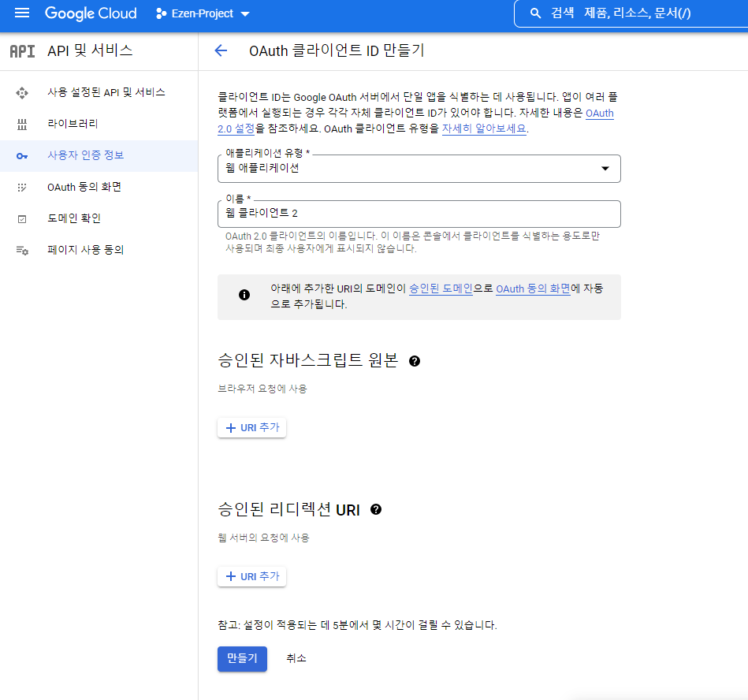Click the search magnifier icon
The image size is (748, 700).
536,13
